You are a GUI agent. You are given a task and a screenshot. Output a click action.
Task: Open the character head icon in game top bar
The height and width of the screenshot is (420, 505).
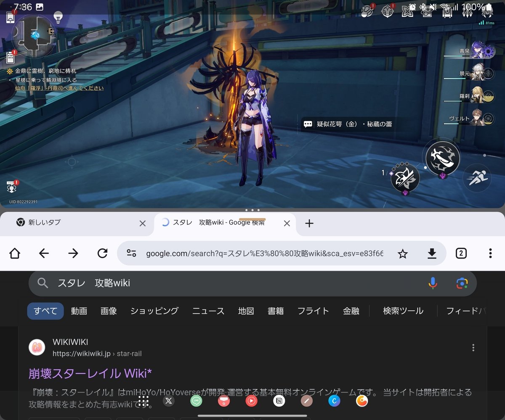pyautogui.click(x=487, y=12)
